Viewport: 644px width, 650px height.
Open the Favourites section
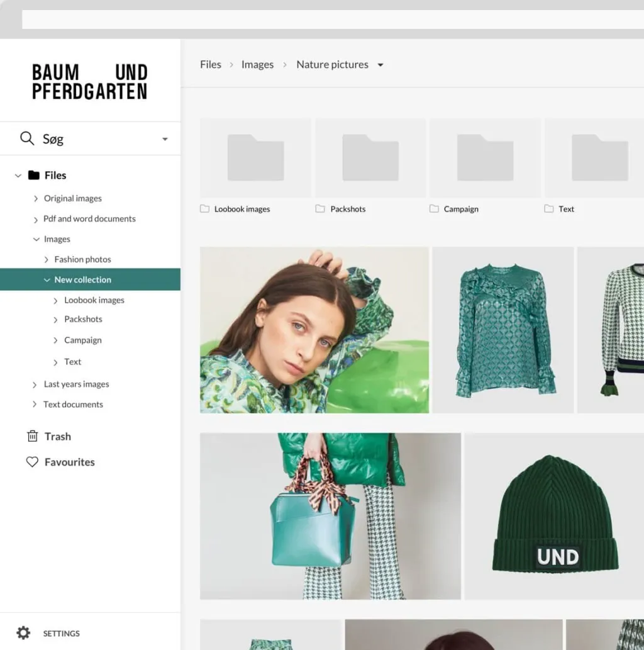(70, 462)
